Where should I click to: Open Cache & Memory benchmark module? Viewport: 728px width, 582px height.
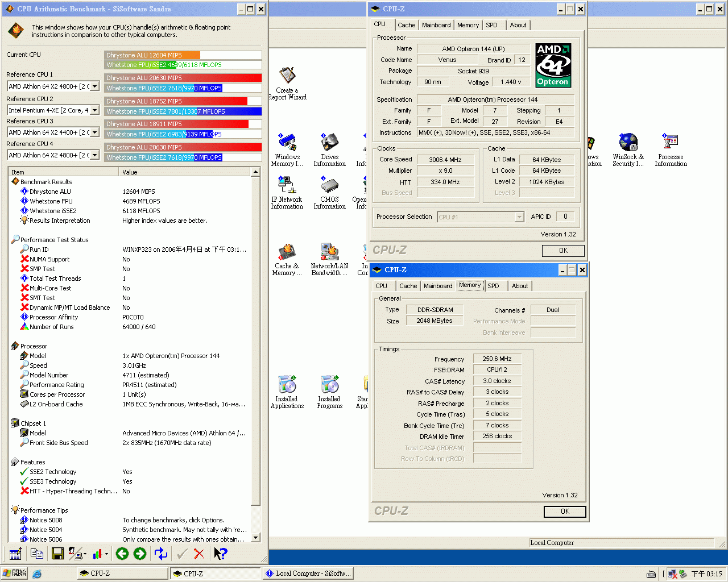(x=287, y=260)
